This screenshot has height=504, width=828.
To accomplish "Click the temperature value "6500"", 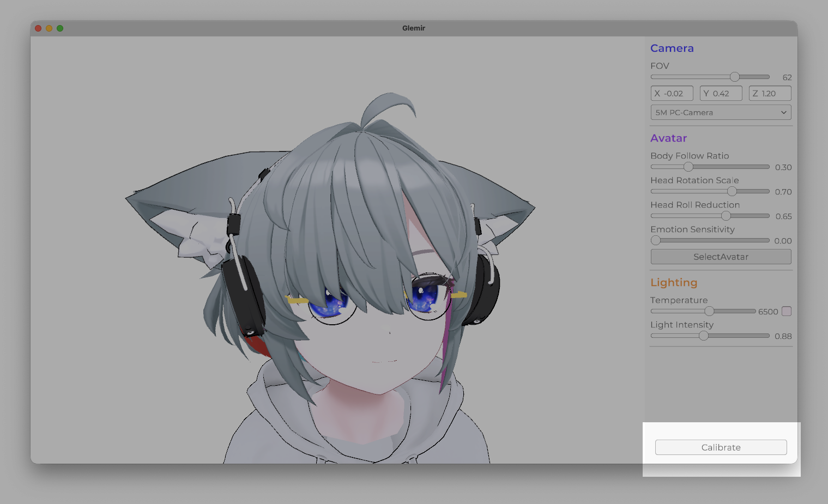I will [x=768, y=312].
